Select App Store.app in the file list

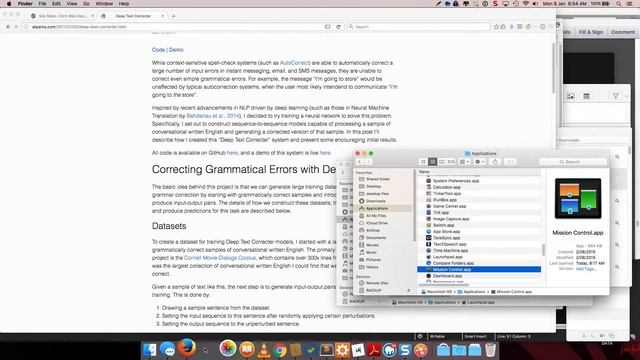point(447,231)
